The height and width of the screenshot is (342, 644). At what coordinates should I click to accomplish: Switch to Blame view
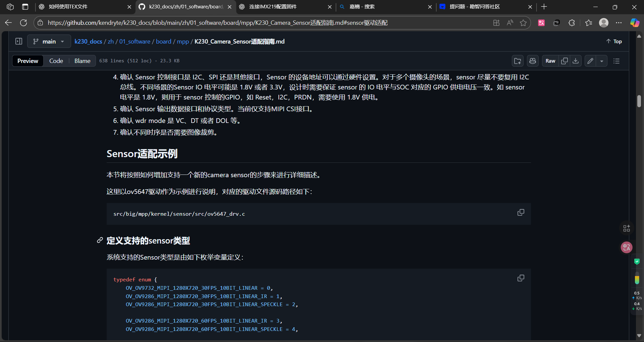82,61
